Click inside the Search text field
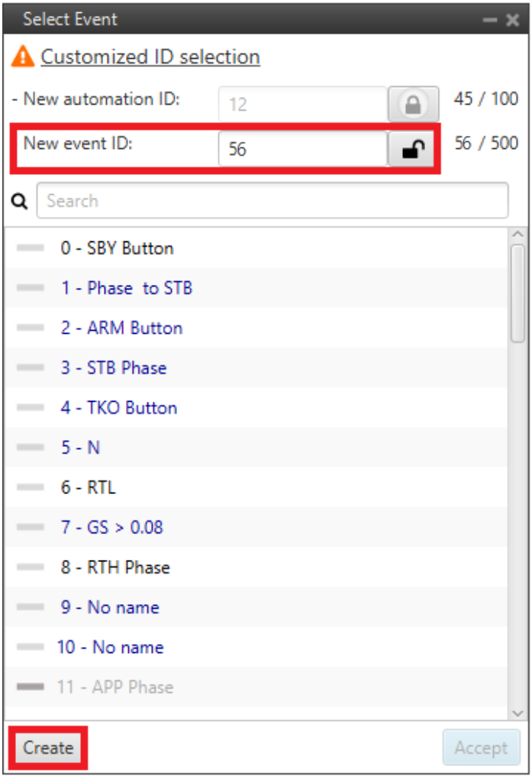This screenshot has height=776, width=532. tap(272, 201)
